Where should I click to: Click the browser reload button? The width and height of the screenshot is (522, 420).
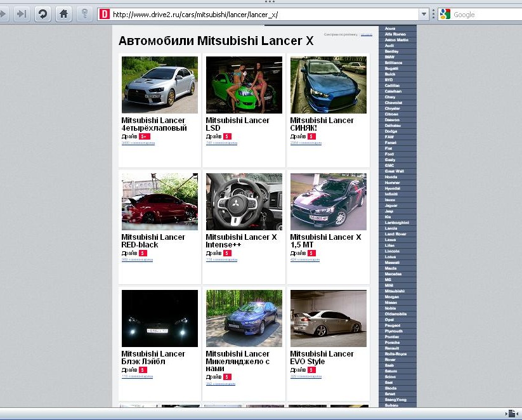click(42, 14)
